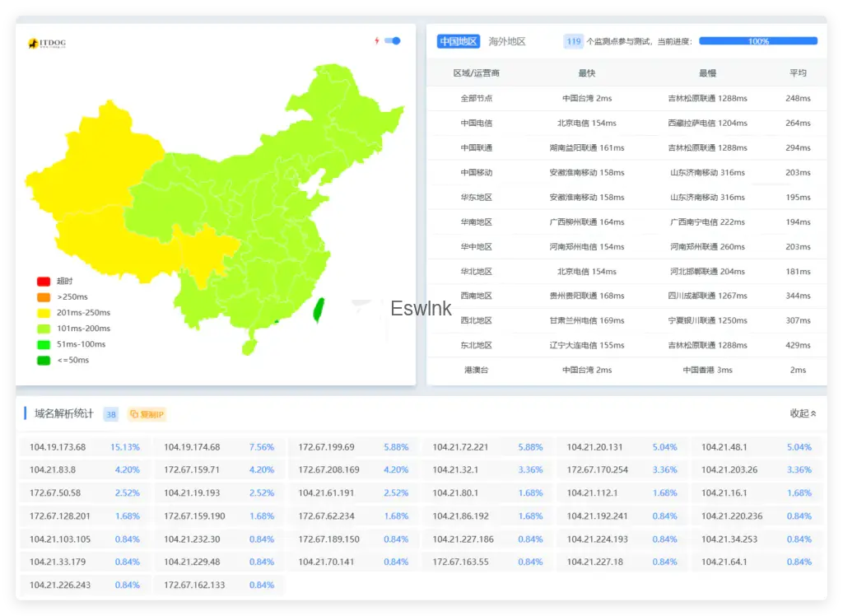The width and height of the screenshot is (843, 616).
Task: Click the dark green <=50ms legend swatch
Action: [x=44, y=360]
